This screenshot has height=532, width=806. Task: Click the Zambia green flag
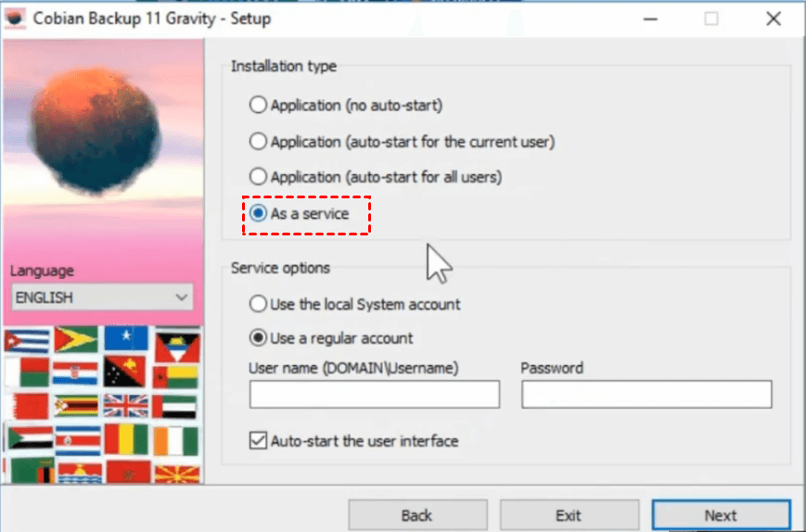point(32,472)
